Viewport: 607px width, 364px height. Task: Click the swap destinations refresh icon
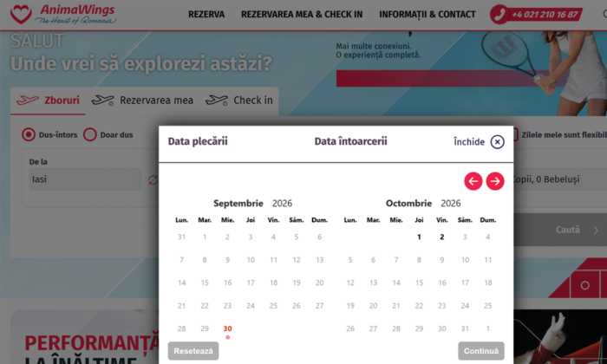click(x=153, y=180)
